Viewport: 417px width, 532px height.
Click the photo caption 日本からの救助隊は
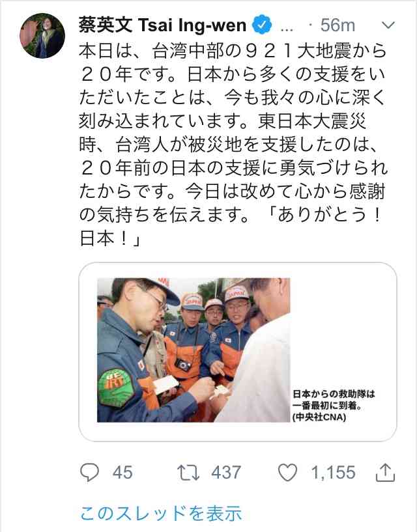coord(334,394)
